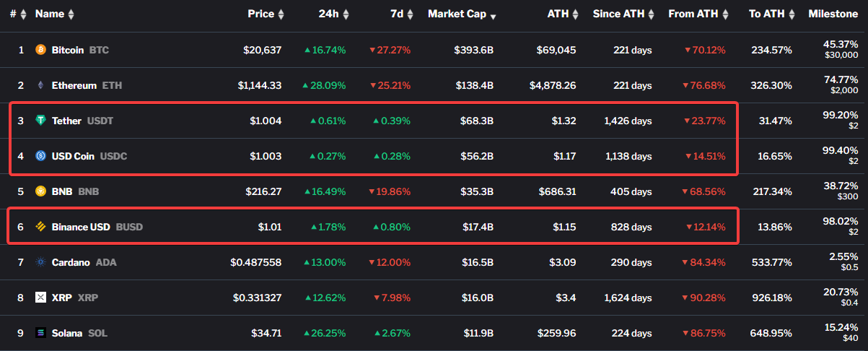Click the Tether coin logo icon
868x351 pixels.
pos(40,121)
